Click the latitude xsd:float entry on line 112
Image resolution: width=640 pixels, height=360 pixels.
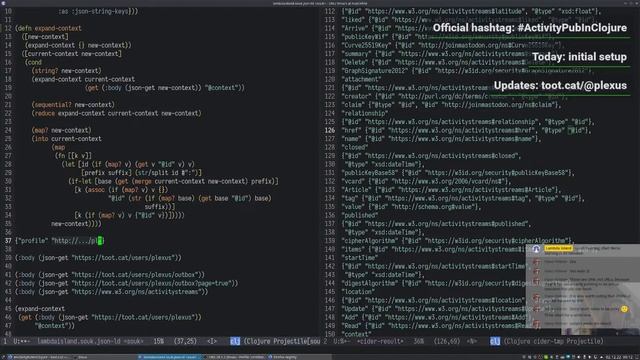point(471,11)
